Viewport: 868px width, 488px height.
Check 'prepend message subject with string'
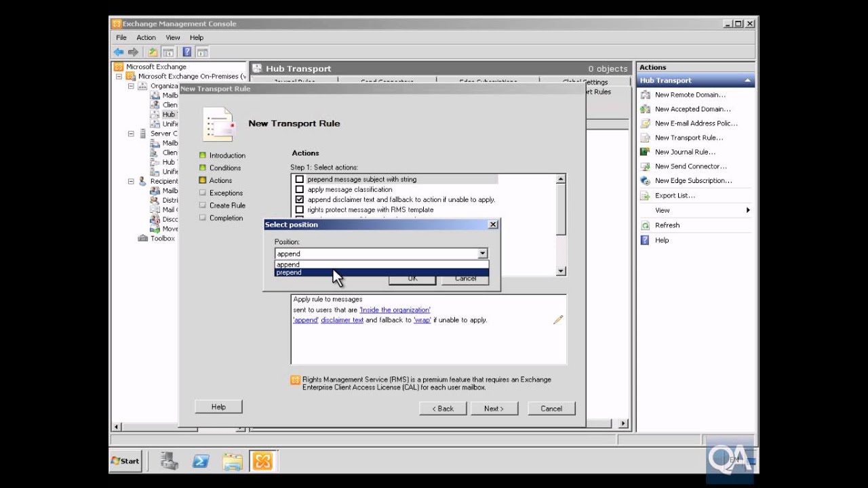300,180
